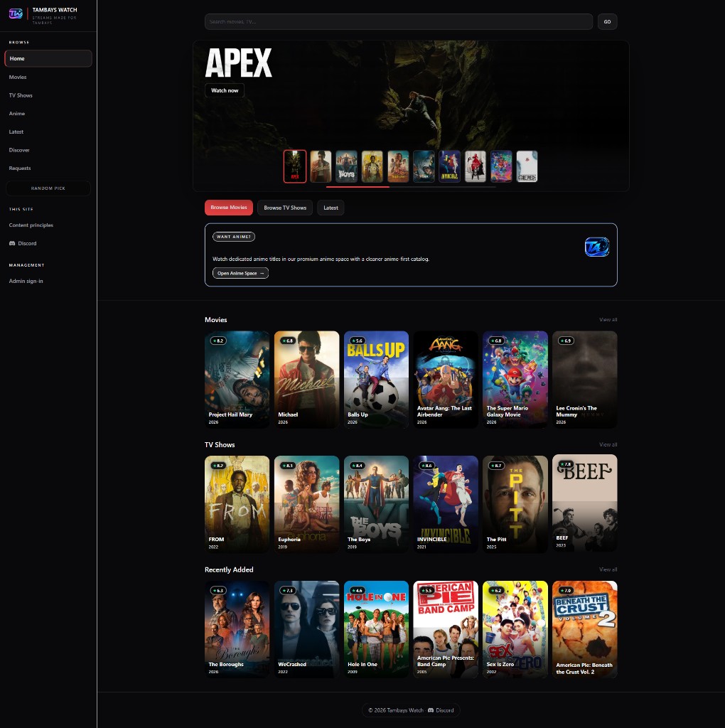Click View all for Recently Added
Viewport: 725px width, 728px height.
click(608, 569)
